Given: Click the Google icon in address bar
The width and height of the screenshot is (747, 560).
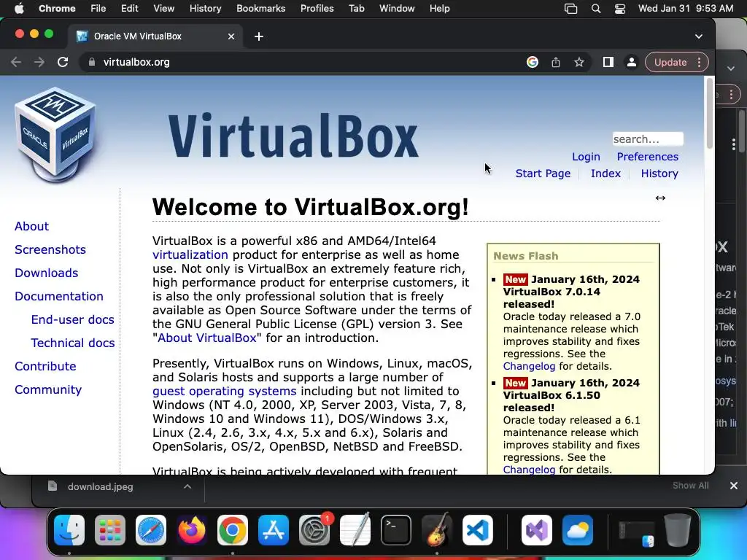Looking at the screenshot, I should [x=532, y=63].
